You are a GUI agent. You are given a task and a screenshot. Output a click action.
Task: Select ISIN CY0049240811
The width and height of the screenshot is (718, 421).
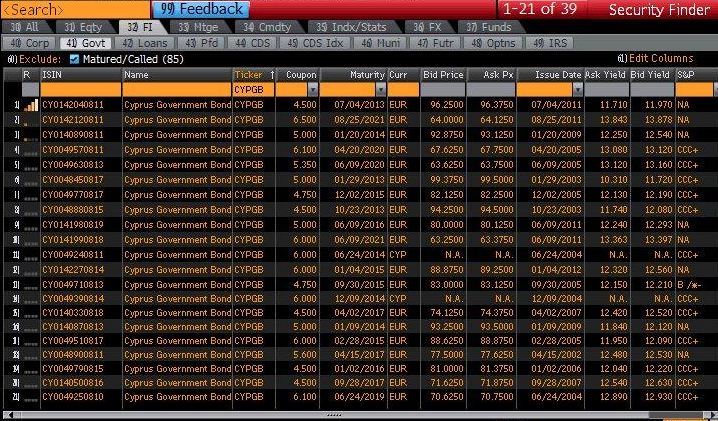(x=73, y=255)
